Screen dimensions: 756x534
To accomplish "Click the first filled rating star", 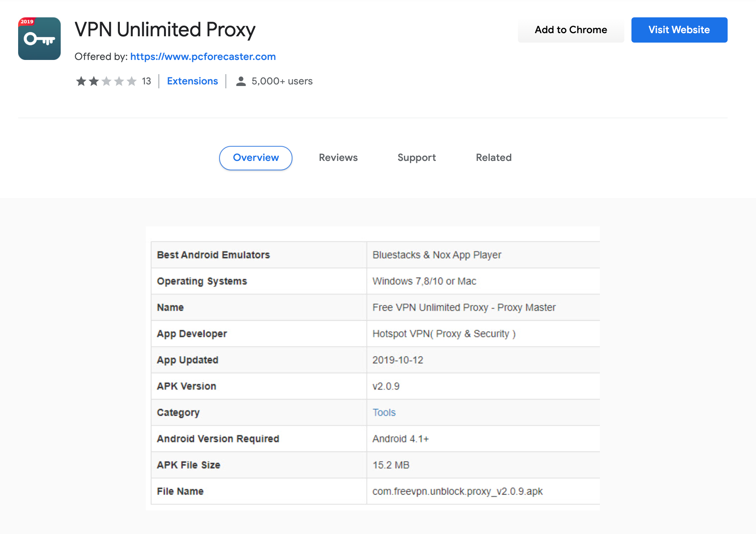I will 81,81.
